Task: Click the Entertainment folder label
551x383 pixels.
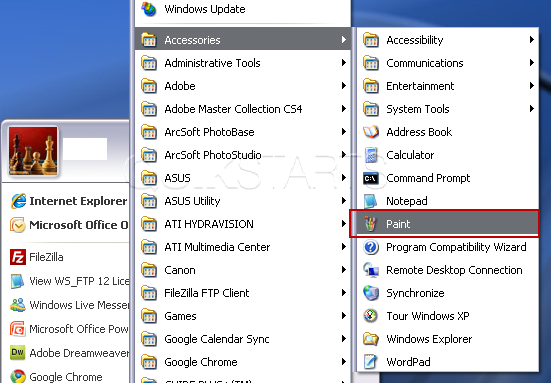Action: coord(420,86)
